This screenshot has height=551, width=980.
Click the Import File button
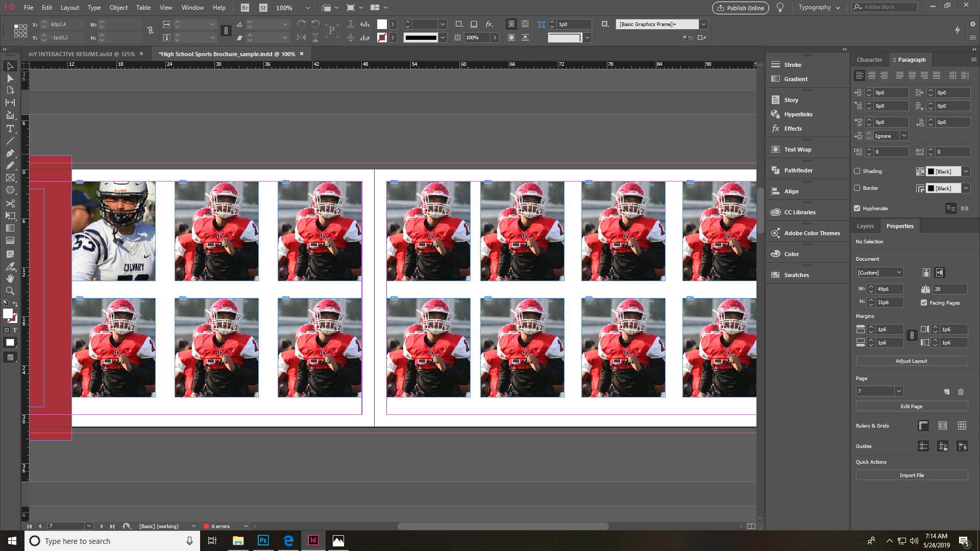[911, 475]
